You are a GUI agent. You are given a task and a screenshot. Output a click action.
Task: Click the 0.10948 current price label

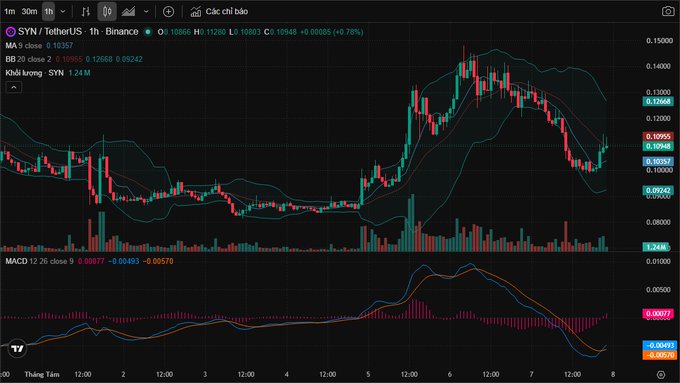[658, 146]
